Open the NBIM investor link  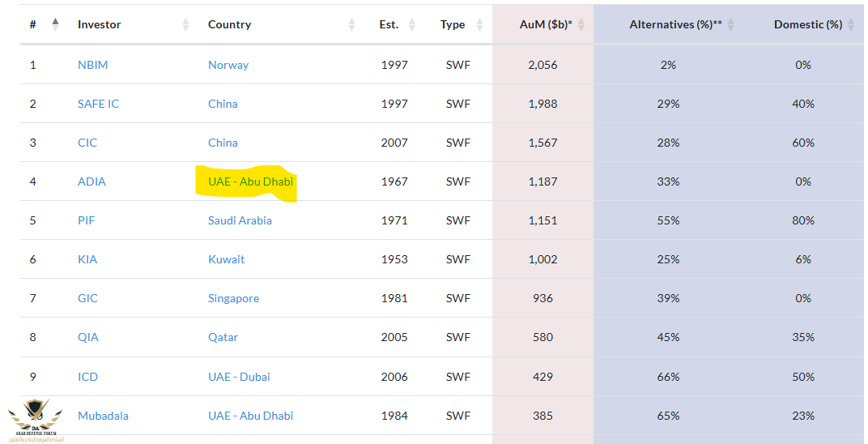[92, 65]
